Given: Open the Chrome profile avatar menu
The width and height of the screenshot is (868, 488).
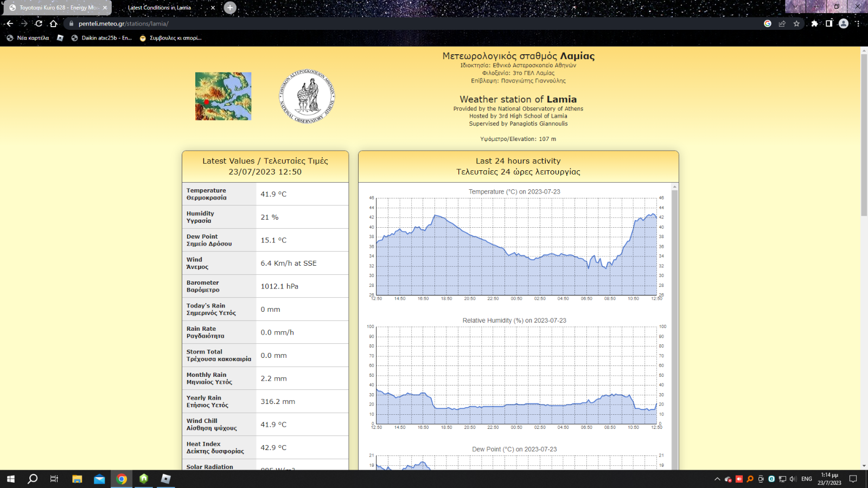Looking at the screenshot, I should pyautogui.click(x=843, y=23).
